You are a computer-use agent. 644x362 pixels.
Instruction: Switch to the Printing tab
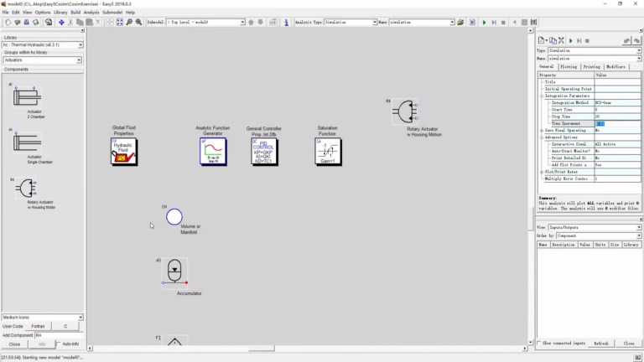coord(592,66)
